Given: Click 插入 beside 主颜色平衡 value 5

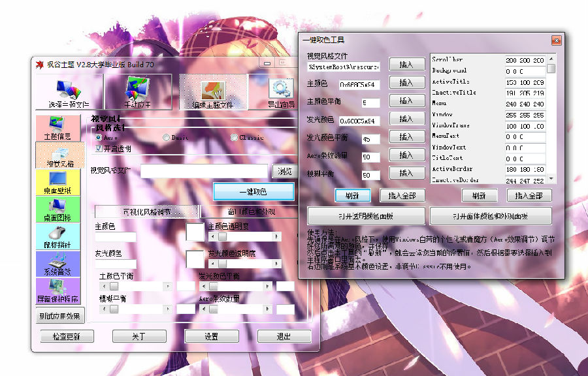Looking at the screenshot, I should (x=407, y=101).
